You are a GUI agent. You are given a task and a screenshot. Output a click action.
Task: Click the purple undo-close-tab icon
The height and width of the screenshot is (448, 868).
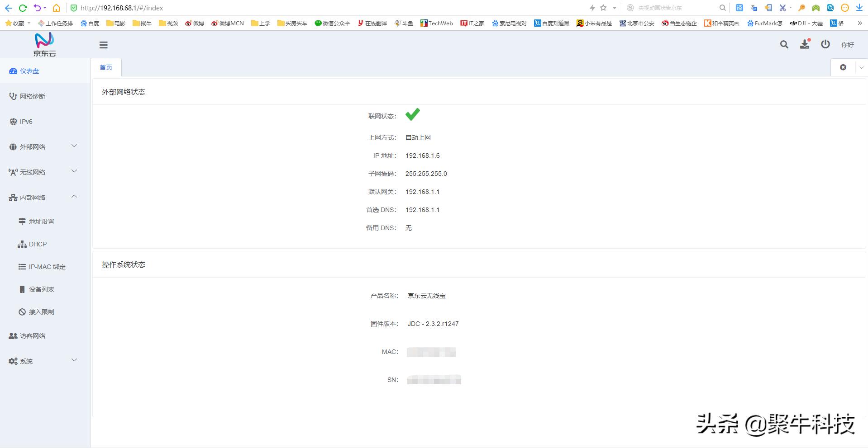[x=37, y=8]
